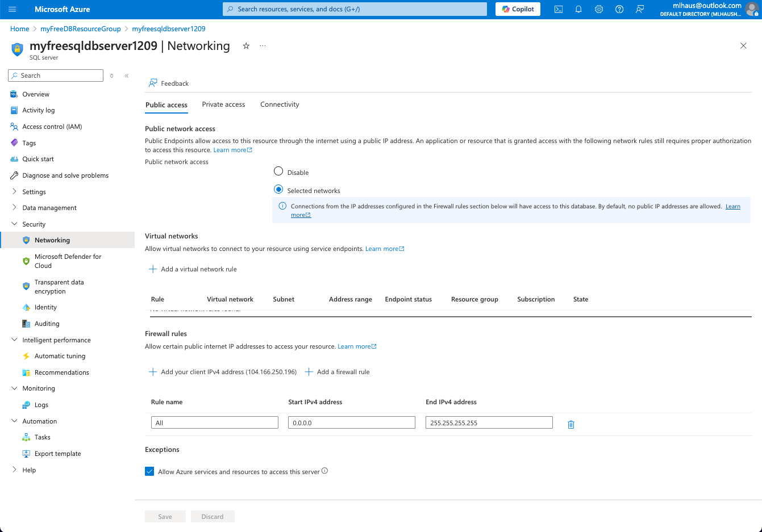Image resolution: width=762 pixels, height=532 pixels.
Task: Open account menu mlhaus@outlook.com
Action: tap(708, 9)
